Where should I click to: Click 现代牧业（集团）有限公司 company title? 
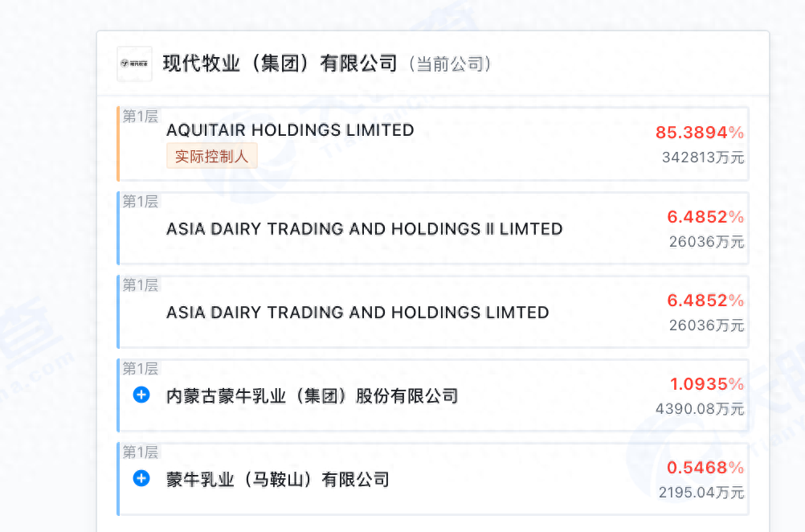[x=280, y=63]
